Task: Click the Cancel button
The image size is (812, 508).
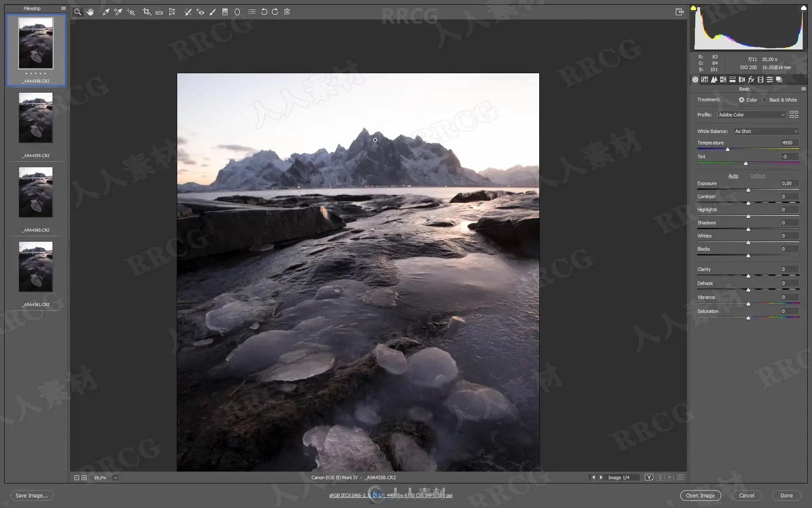Action: pyautogui.click(x=746, y=495)
